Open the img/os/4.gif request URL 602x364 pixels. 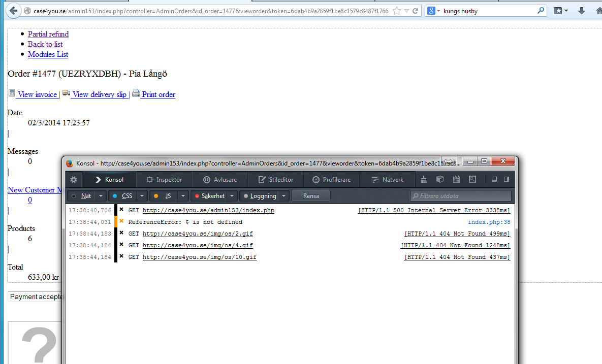[198, 246]
